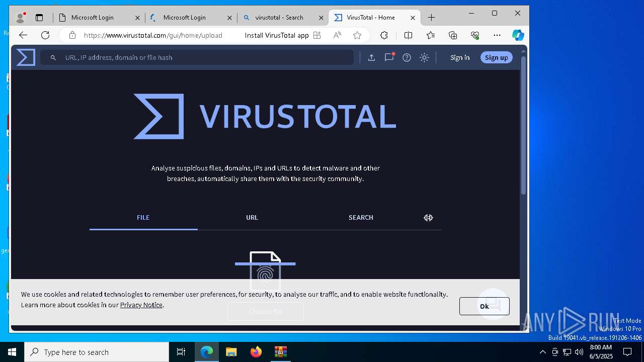Click the Sign in link

[x=460, y=57]
